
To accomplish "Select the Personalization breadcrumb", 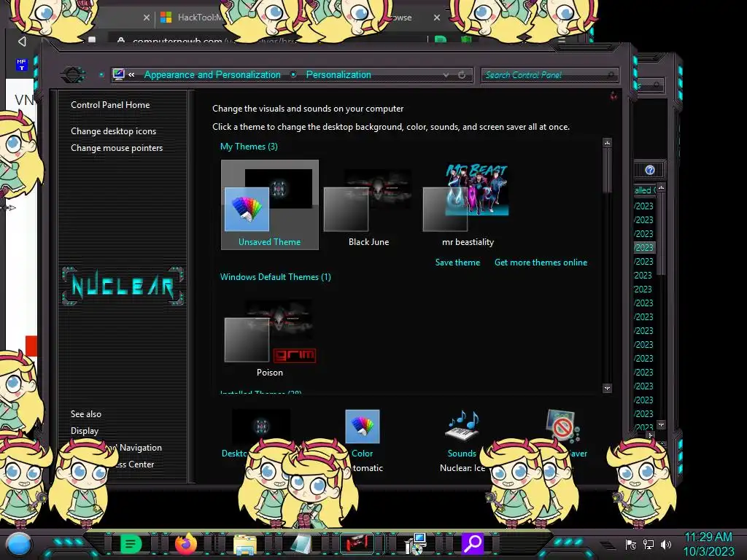I will [x=338, y=75].
